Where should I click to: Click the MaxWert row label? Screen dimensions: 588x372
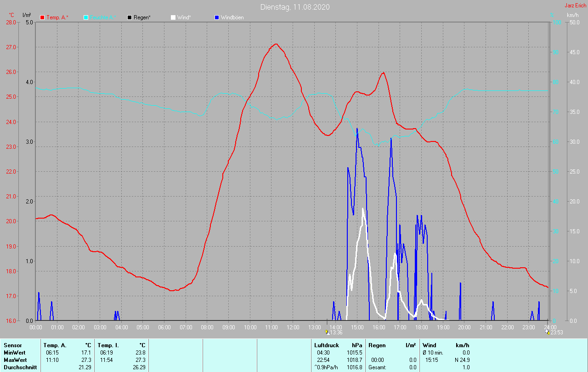(x=15, y=360)
